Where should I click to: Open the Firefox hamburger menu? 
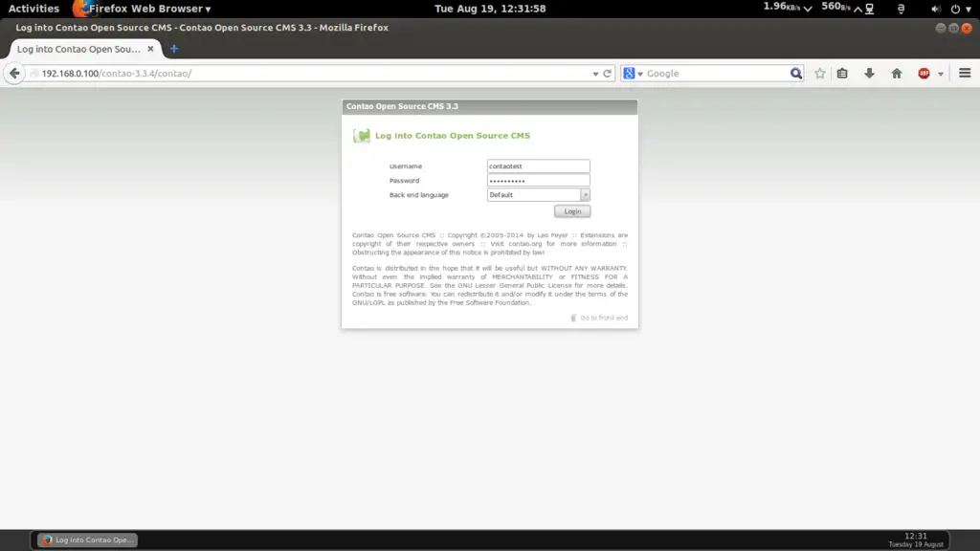[x=965, y=73]
